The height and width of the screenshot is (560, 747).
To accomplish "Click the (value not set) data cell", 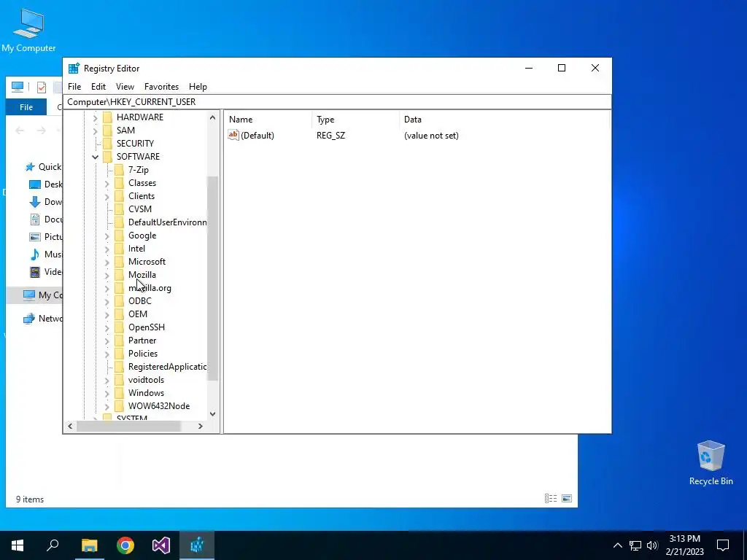I will [431, 135].
